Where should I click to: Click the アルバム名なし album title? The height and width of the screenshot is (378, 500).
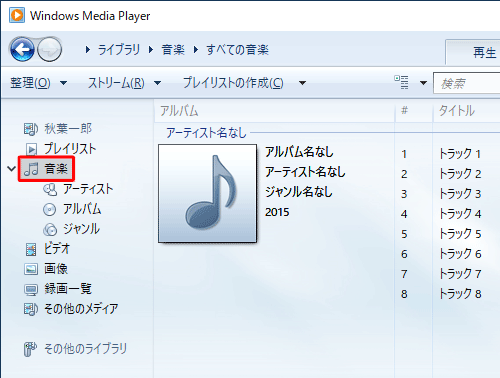coord(299,152)
